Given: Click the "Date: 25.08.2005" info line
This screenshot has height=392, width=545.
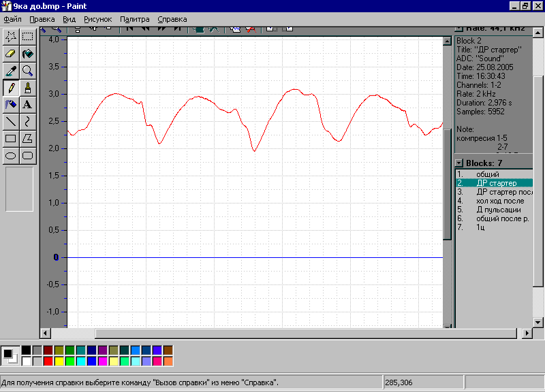Looking at the screenshot, I should (485, 67).
